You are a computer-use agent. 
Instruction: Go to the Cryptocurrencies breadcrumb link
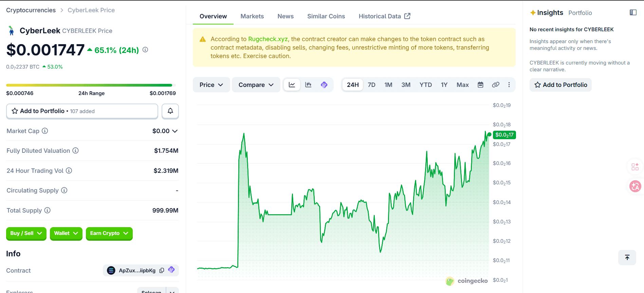(31, 10)
